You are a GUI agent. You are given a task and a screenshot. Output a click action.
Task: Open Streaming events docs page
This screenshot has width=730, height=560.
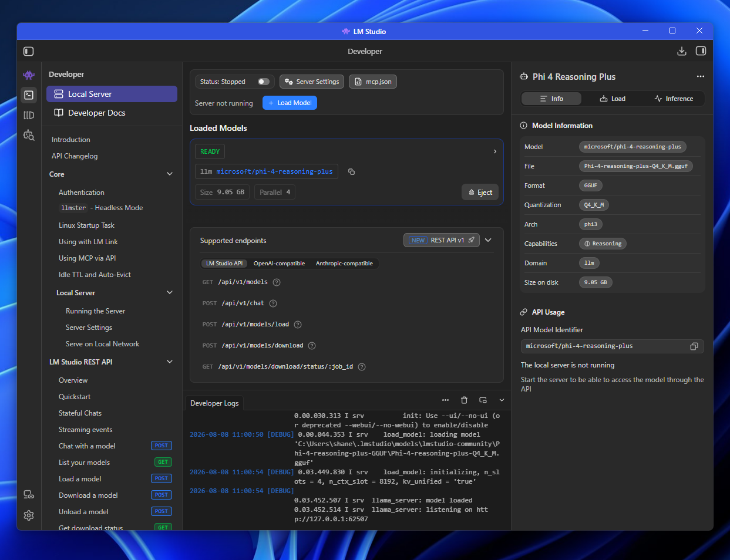coord(85,430)
